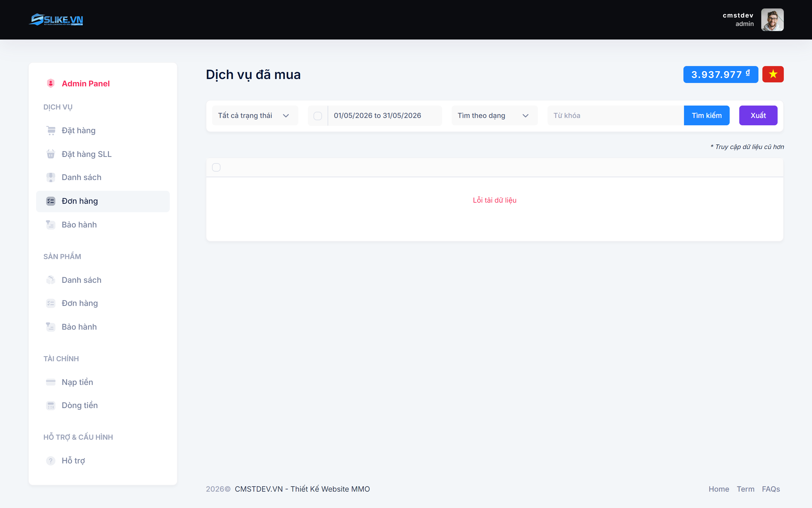The image size is (812, 508).
Task: Click the Hỗ trợ question mark icon
Action: 51,461
